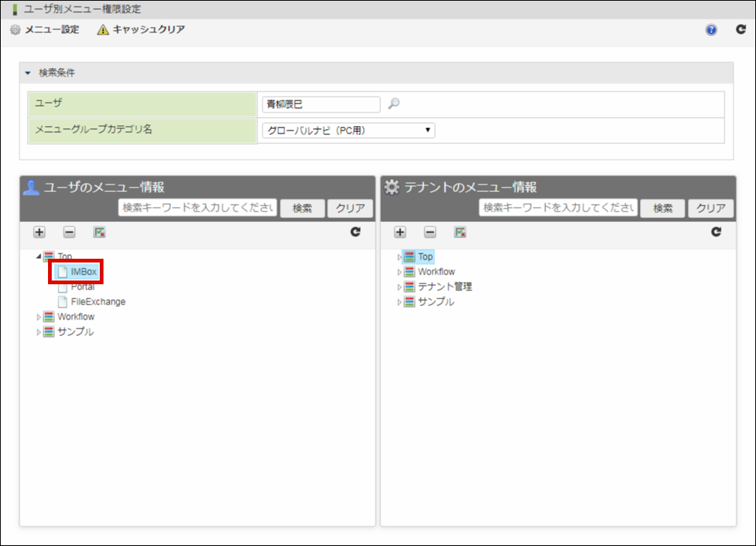756x546 pixels.
Task: Select Workflow folder in tenant tree
Action: 436,272
